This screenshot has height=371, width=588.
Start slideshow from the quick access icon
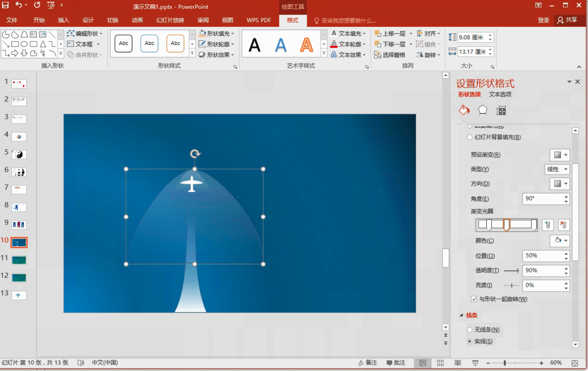click(x=51, y=5)
